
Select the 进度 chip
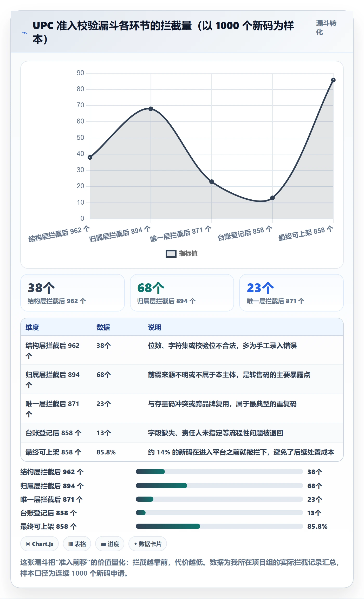[110, 544]
